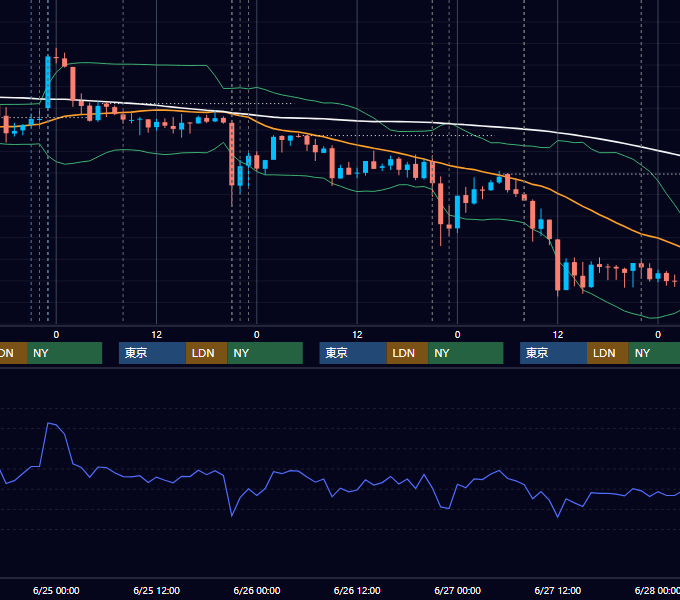The width and height of the screenshot is (680, 600).
Task: Click hour label 0 above 6/25 00:00
Action: pyautogui.click(x=56, y=335)
